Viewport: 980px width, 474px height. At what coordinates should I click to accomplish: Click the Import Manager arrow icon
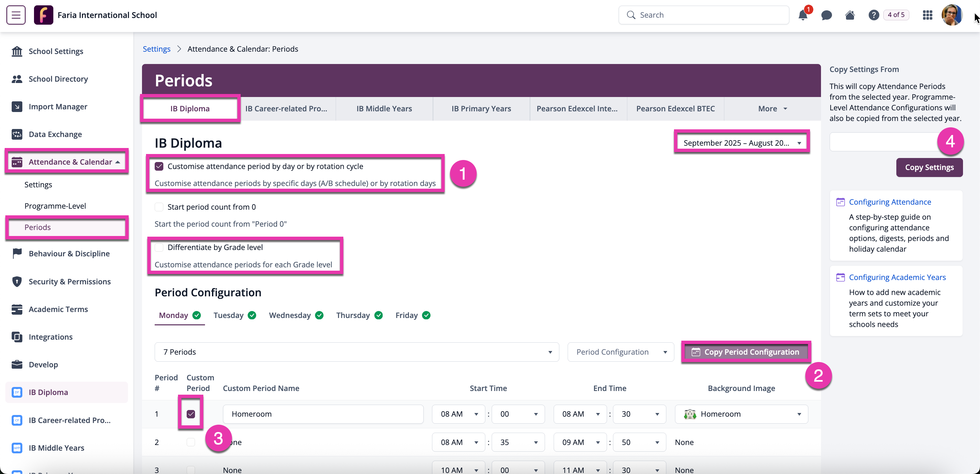click(x=17, y=107)
